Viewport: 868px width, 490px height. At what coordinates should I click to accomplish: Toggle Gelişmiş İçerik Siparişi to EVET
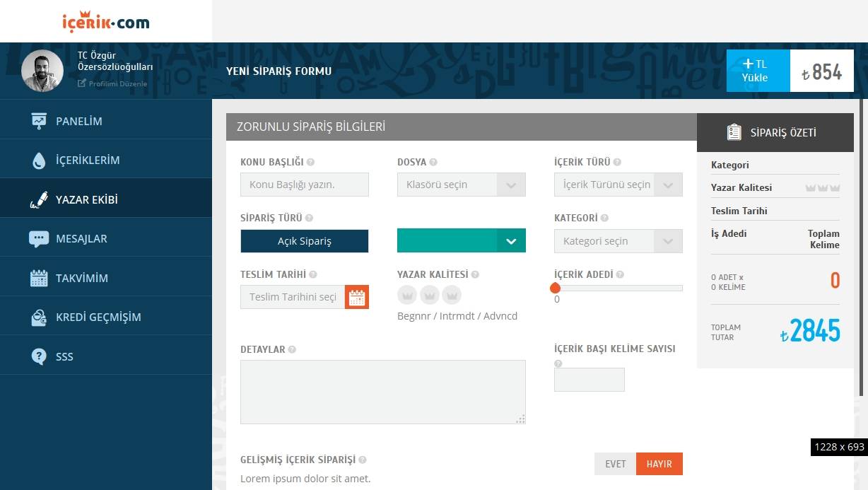tap(615, 464)
